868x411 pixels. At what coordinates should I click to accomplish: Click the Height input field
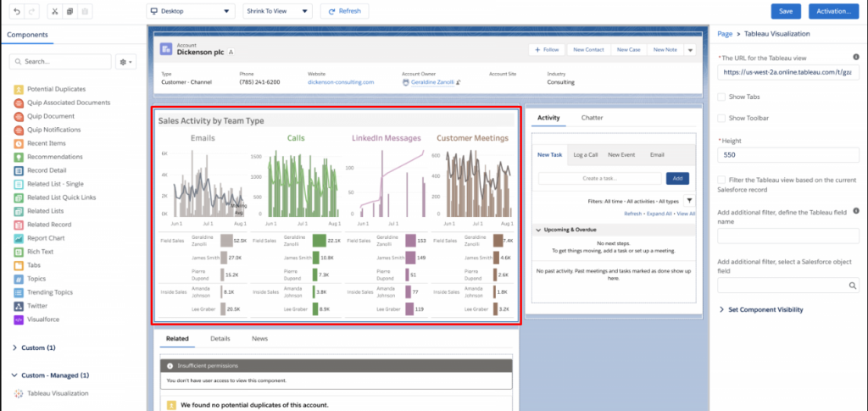(788, 155)
